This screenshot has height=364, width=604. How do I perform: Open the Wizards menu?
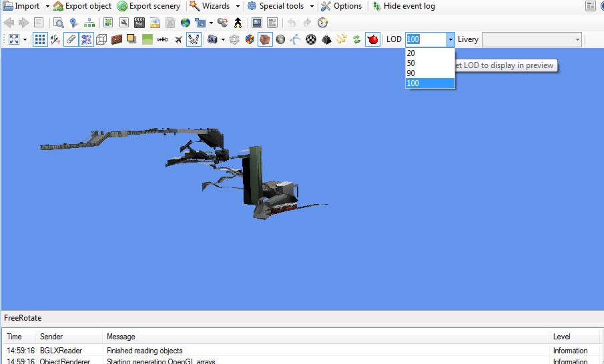click(x=214, y=6)
